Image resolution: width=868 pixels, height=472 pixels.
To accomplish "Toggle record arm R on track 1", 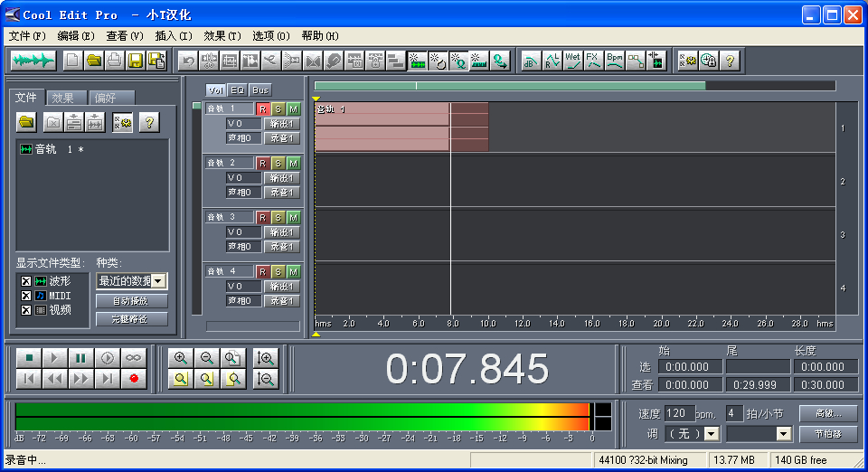I will click(263, 109).
